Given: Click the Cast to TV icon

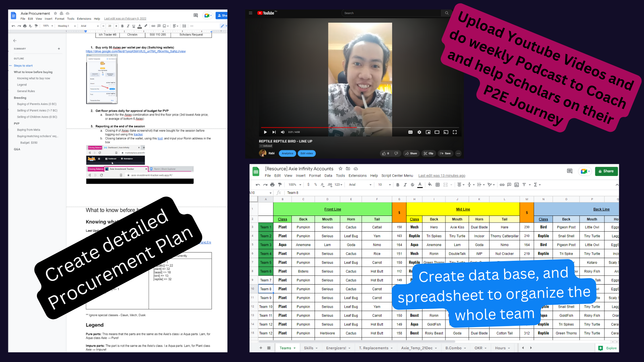Looking at the screenshot, I should [x=446, y=132].
